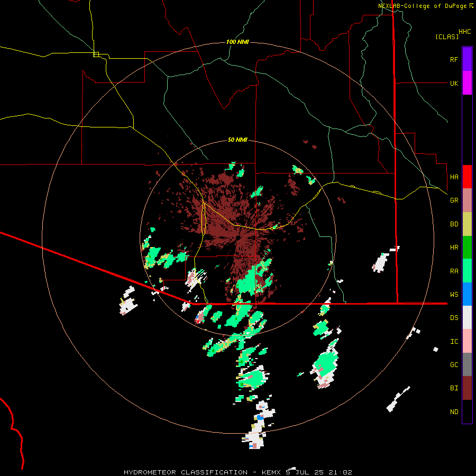Click the 50 NMI range ring label
Screen dimensions: 476x476
237,140
